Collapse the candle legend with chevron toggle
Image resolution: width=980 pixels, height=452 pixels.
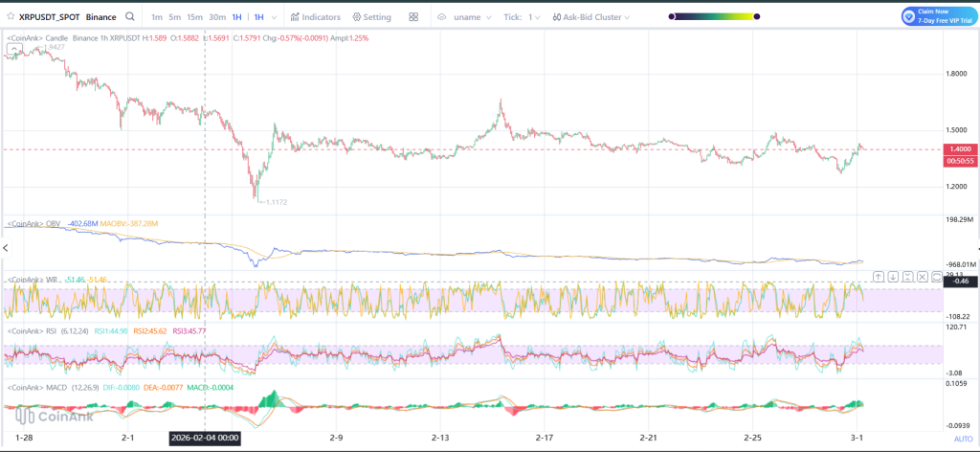click(x=13, y=48)
